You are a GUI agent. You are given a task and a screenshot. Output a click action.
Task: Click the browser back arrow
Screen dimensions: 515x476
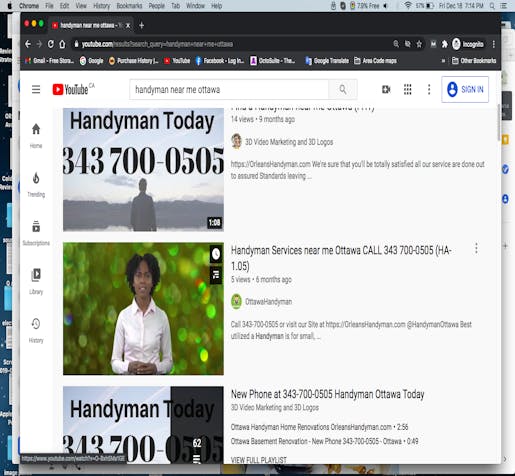28,44
